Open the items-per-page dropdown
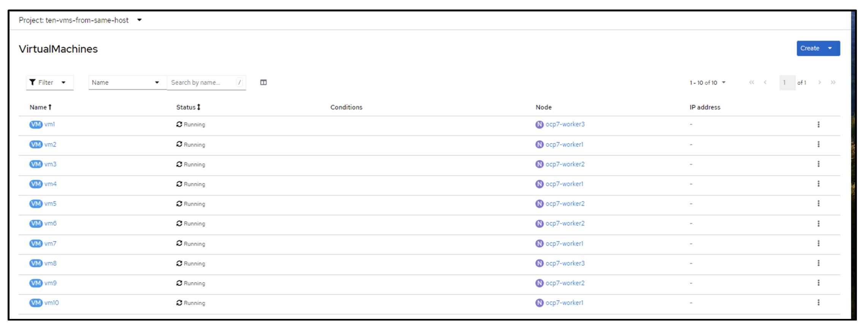This screenshot has height=327, width=868. coord(707,83)
